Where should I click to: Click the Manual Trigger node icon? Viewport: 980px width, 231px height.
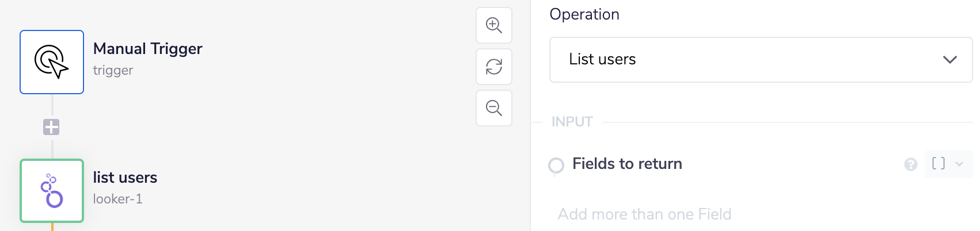52,62
